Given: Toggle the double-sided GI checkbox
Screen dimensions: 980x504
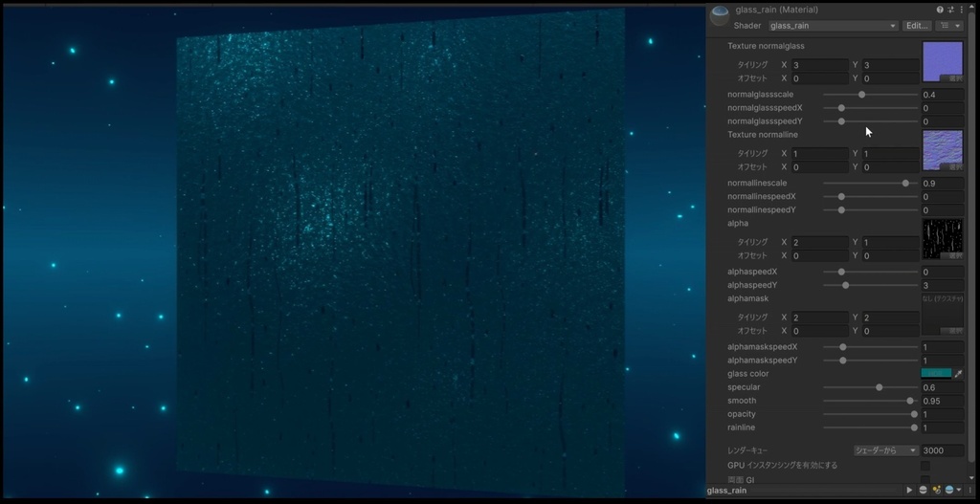Looking at the screenshot, I should click(925, 480).
